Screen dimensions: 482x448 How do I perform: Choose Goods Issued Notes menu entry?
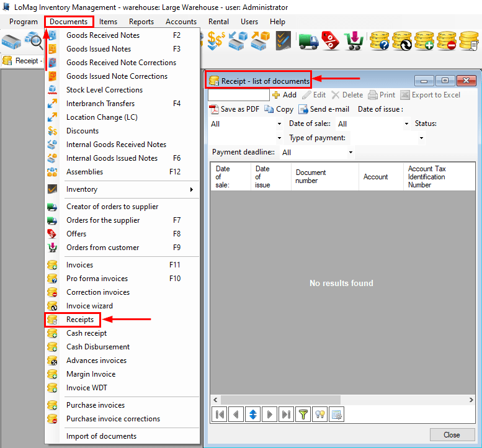click(122, 49)
